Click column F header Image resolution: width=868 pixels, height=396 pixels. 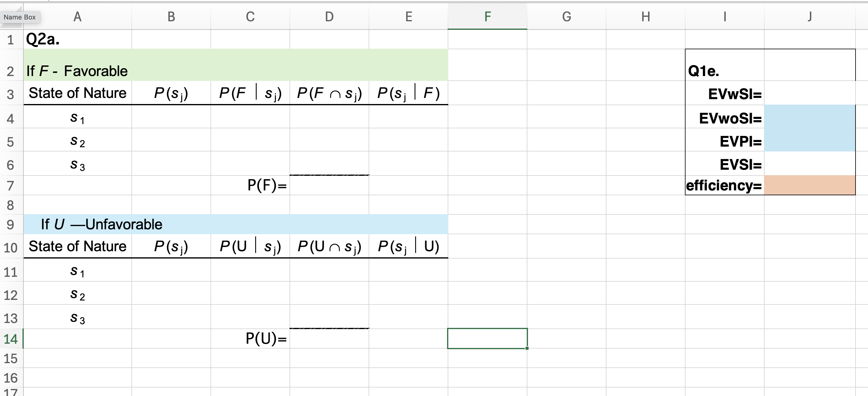tap(487, 16)
